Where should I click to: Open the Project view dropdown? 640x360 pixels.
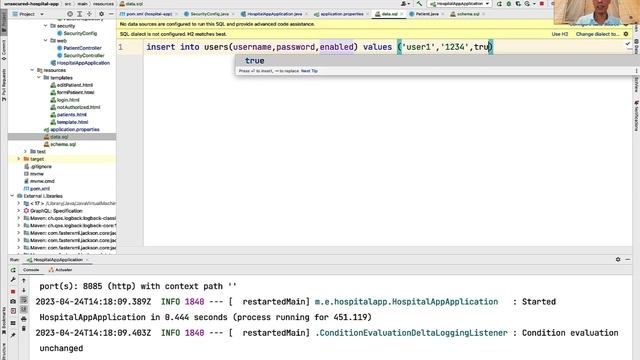[28, 14]
